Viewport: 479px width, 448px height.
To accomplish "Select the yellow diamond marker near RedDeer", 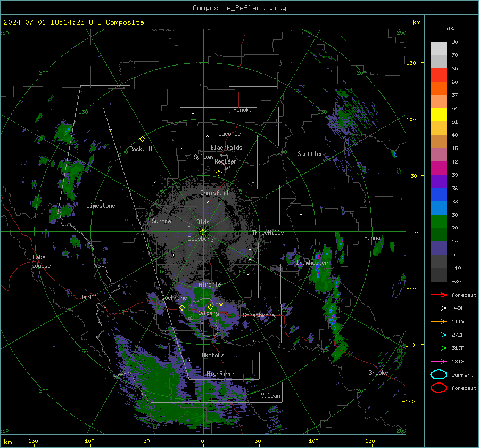I will point(219,173).
